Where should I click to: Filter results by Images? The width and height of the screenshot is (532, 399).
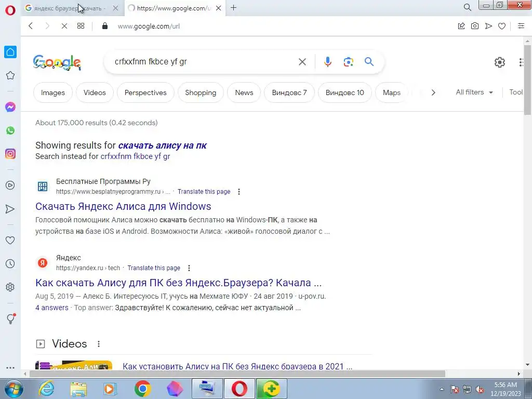pos(52,92)
